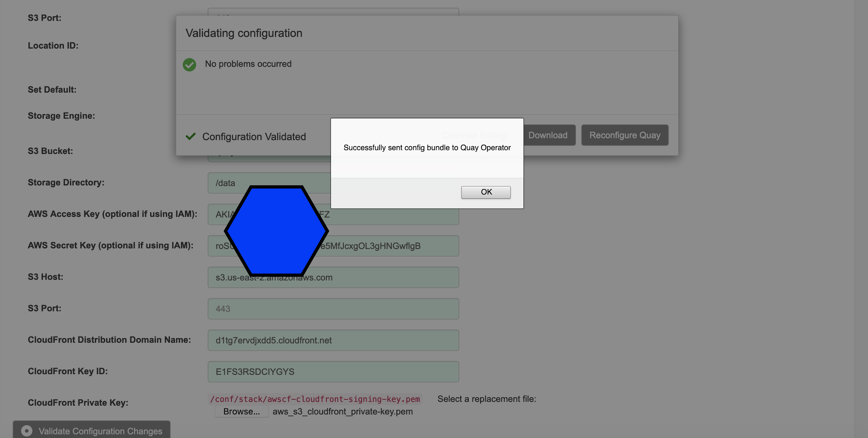Click the Browse button for the private key
868x438 pixels.
click(241, 411)
